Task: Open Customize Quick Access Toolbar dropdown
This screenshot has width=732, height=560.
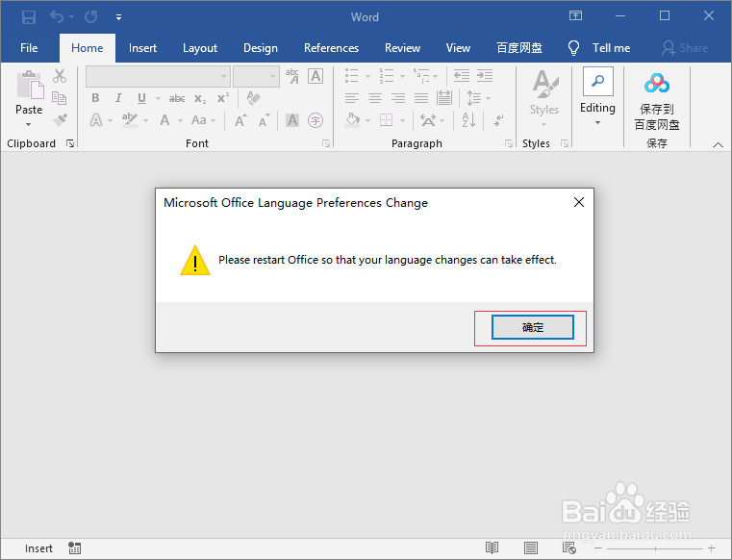Action: pos(118,17)
